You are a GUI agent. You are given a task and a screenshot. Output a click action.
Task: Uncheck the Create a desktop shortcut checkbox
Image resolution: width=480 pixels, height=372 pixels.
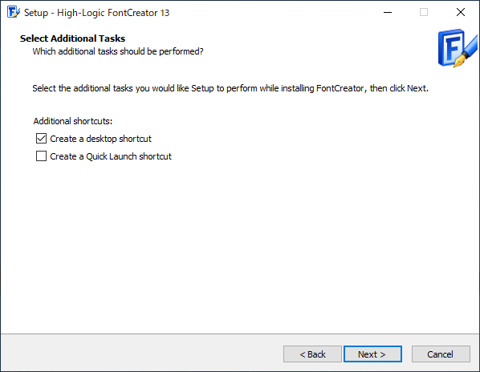[41, 138]
